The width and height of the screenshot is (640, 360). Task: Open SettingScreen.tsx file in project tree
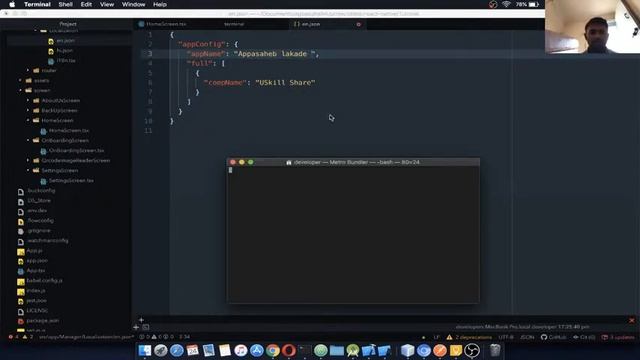coord(71,180)
